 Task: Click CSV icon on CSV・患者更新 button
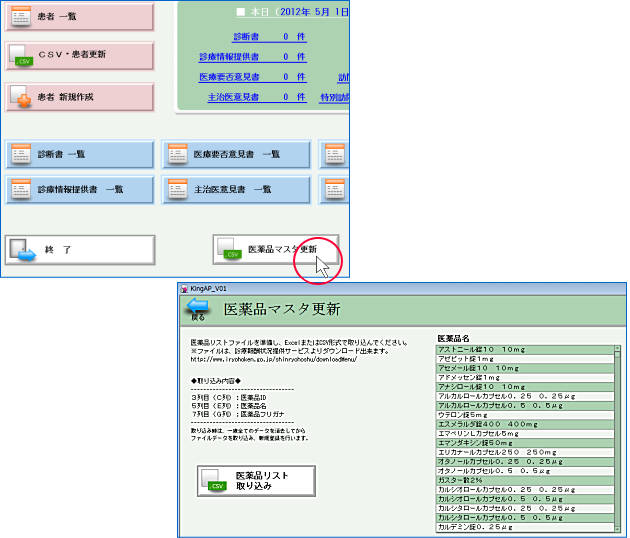point(21,56)
